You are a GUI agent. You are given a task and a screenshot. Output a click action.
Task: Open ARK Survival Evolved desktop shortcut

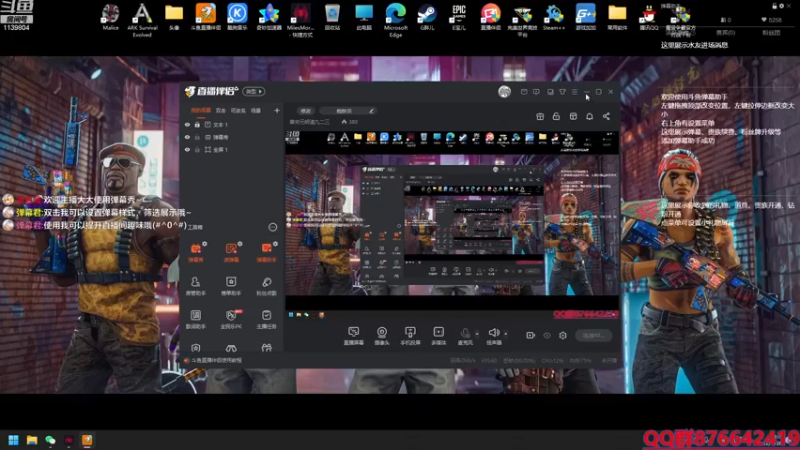pos(142,19)
